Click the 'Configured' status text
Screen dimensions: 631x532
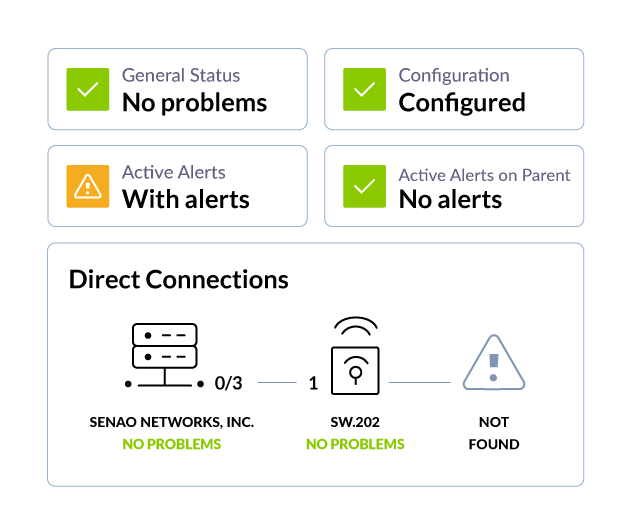(462, 103)
